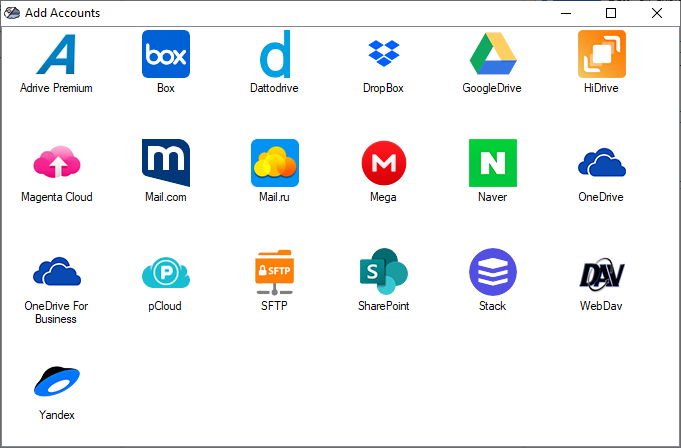Pick the green Naver icon
Image resolution: width=681 pixels, height=448 pixels.
[x=493, y=163]
